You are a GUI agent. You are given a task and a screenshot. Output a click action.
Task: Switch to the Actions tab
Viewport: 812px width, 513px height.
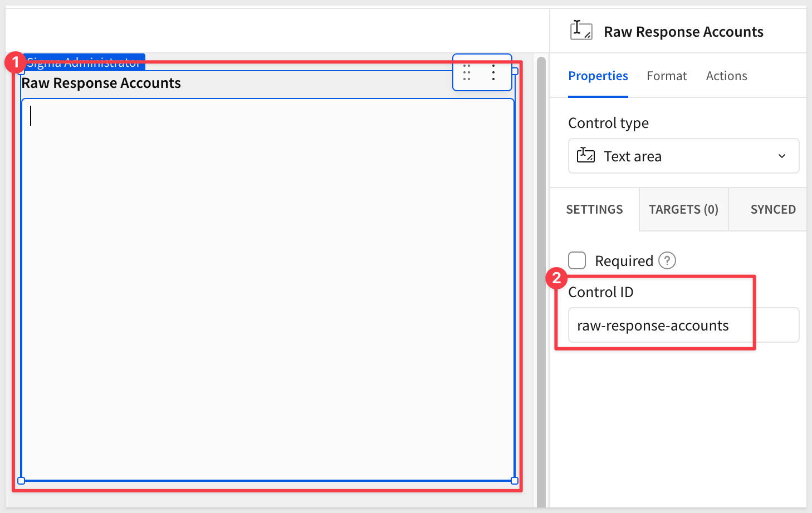click(726, 76)
